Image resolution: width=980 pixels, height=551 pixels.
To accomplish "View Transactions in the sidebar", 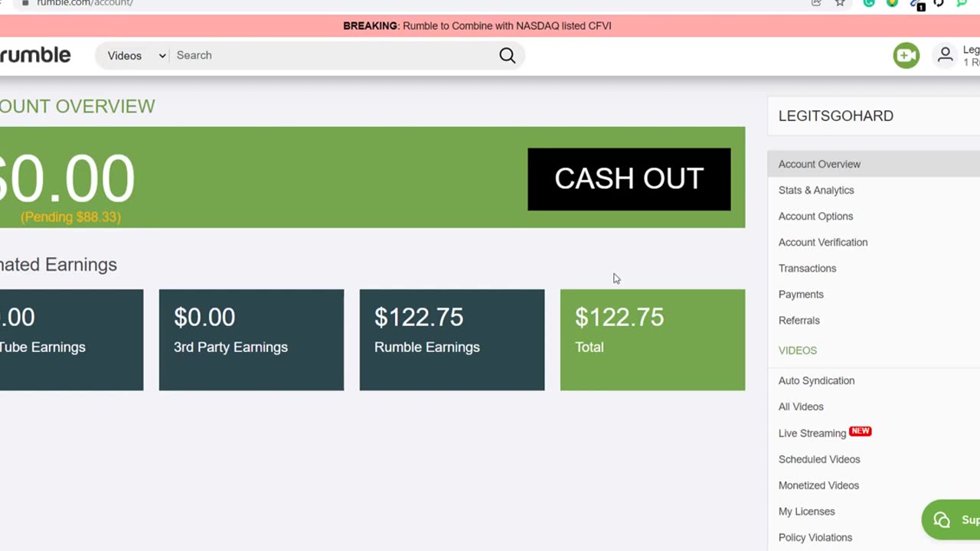I will [x=807, y=268].
